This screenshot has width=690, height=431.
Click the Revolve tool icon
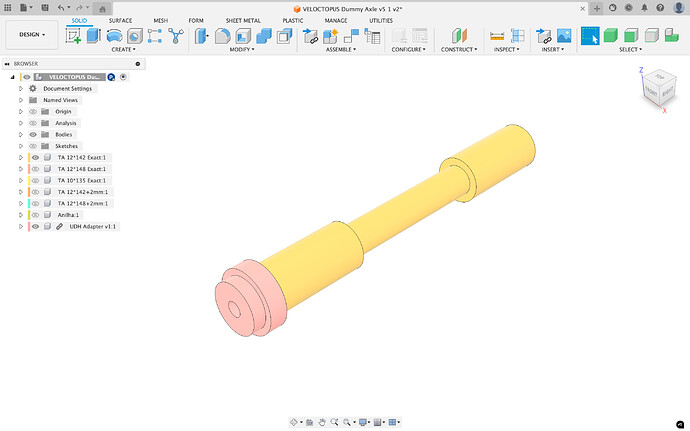[114, 36]
